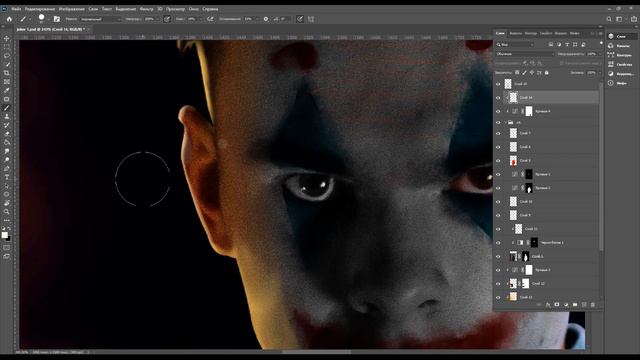Viewport: 640px width, 360px height.
Task: Hide the Кривые 3 adjustment layer
Action: pos(498,270)
